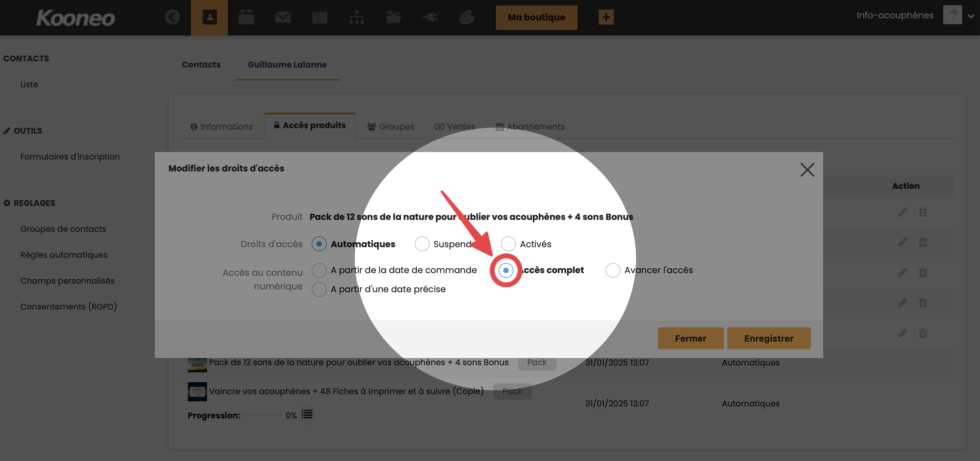This screenshot has width=980, height=461.
Task: Switch to the Informations tab
Action: click(x=221, y=127)
